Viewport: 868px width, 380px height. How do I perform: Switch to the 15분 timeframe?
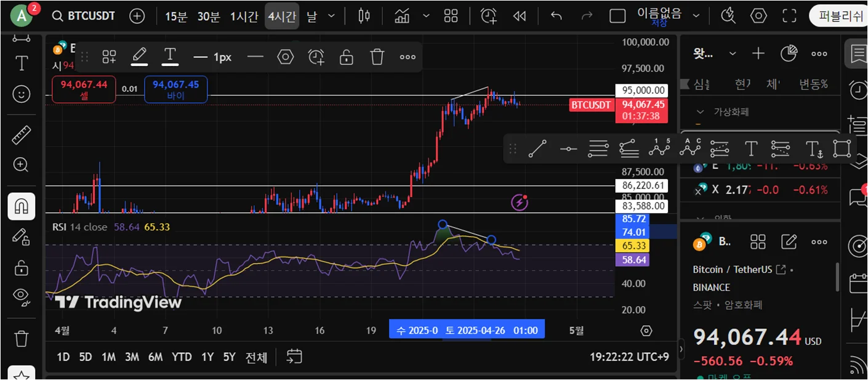click(x=176, y=16)
